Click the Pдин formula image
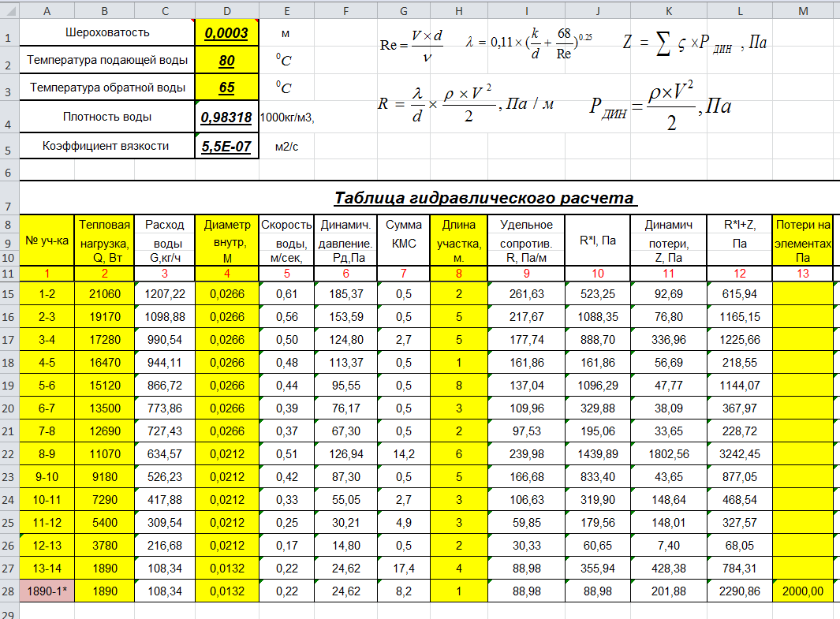The height and width of the screenshot is (619, 840). (x=660, y=106)
